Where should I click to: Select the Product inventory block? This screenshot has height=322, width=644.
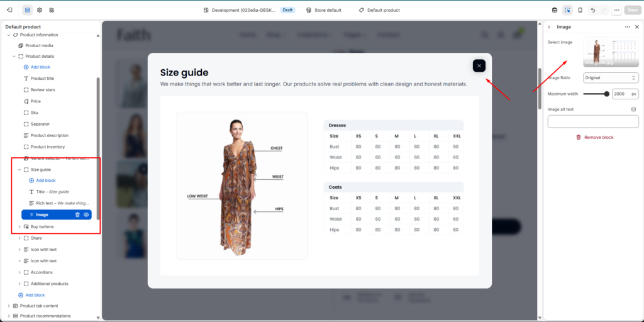tap(48, 147)
